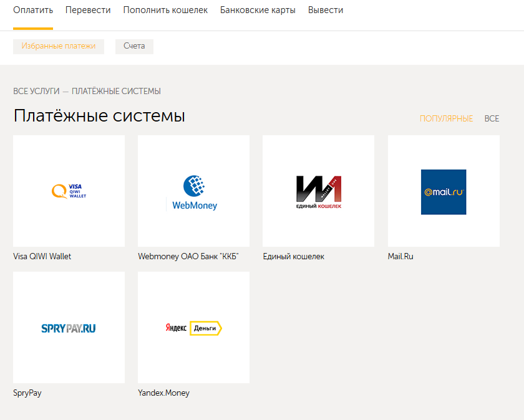Open the Яндекс Деньги logo tile

(x=193, y=328)
